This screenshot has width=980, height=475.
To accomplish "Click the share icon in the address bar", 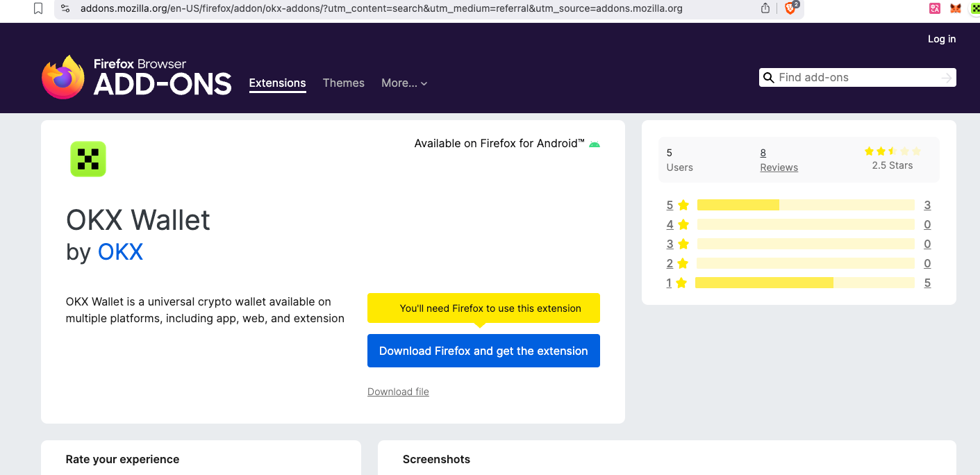I will click(765, 8).
